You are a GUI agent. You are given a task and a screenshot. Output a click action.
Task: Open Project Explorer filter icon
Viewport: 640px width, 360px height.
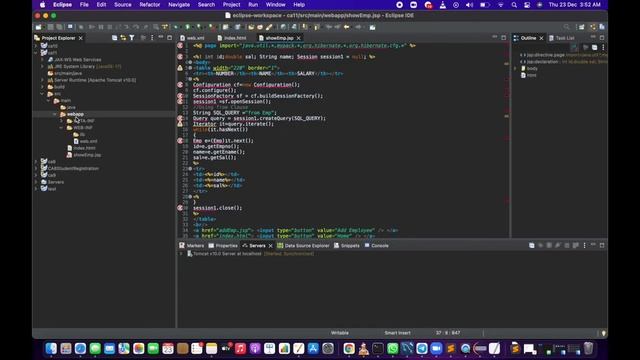click(x=132, y=38)
